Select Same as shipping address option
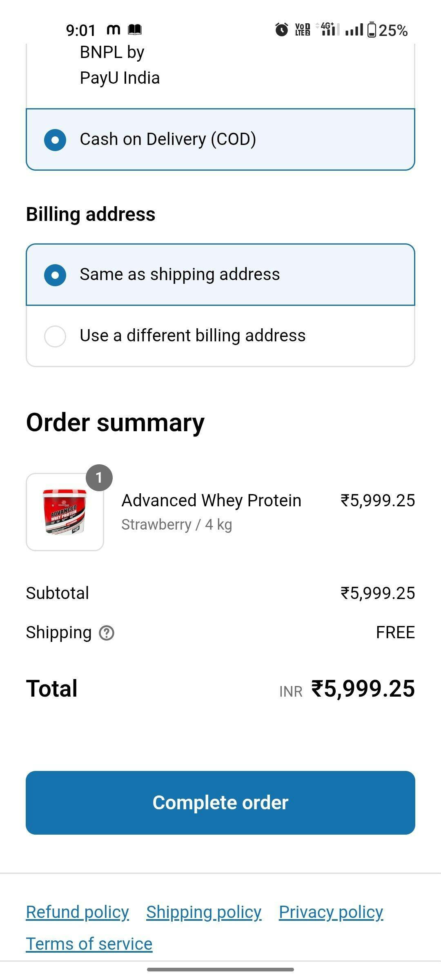 pos(55,275)
